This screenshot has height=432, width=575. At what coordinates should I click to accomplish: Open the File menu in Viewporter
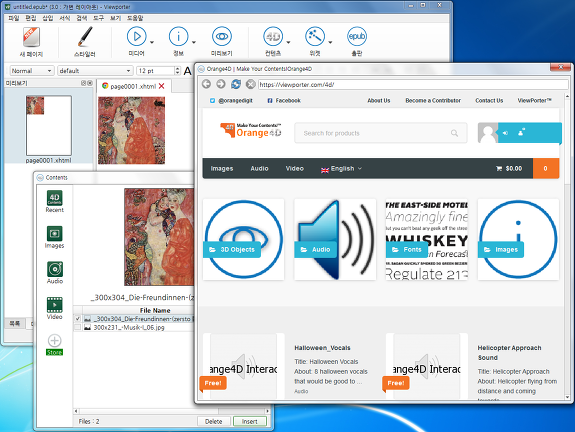[x=14, y=18]
